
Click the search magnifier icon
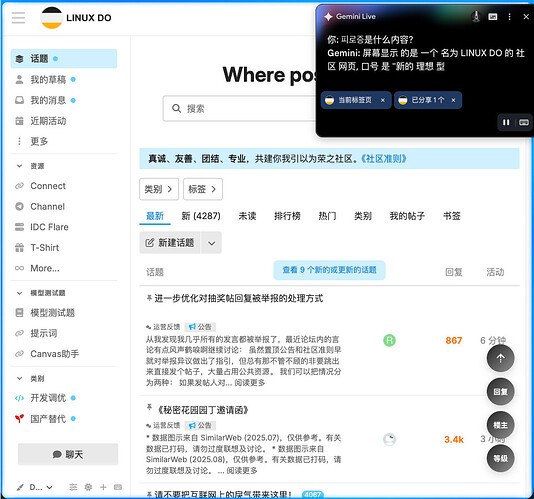click(176, 109)
